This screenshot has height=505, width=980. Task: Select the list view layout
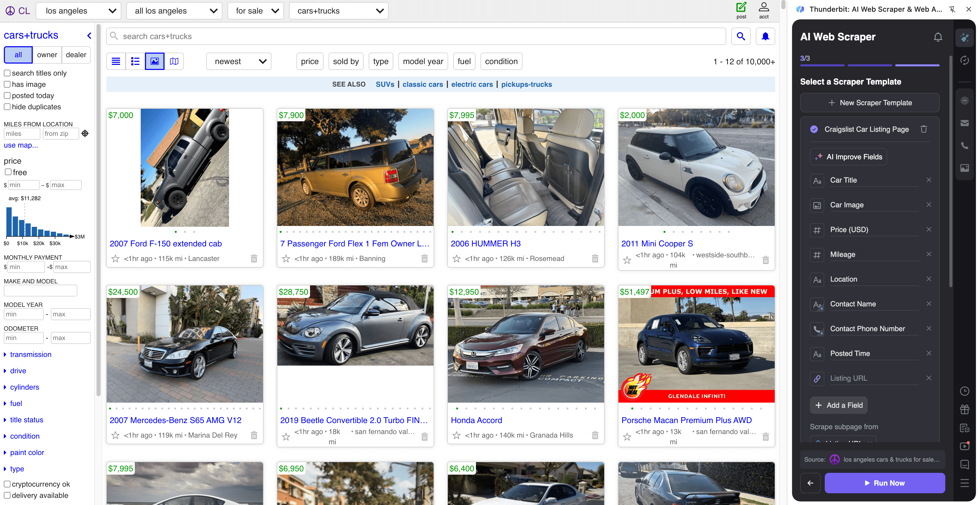click(x=135, y=61)
